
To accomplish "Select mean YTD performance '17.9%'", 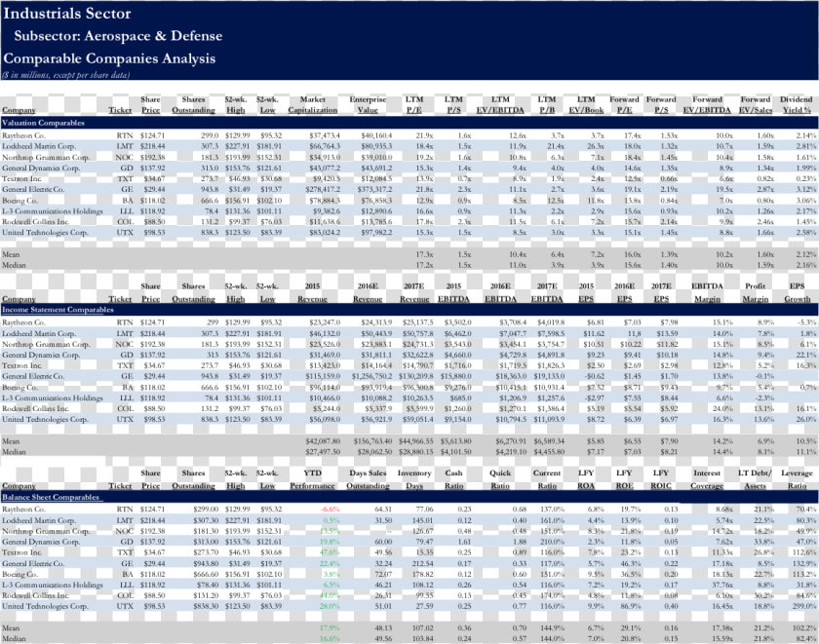I will [x=330, y=627].
